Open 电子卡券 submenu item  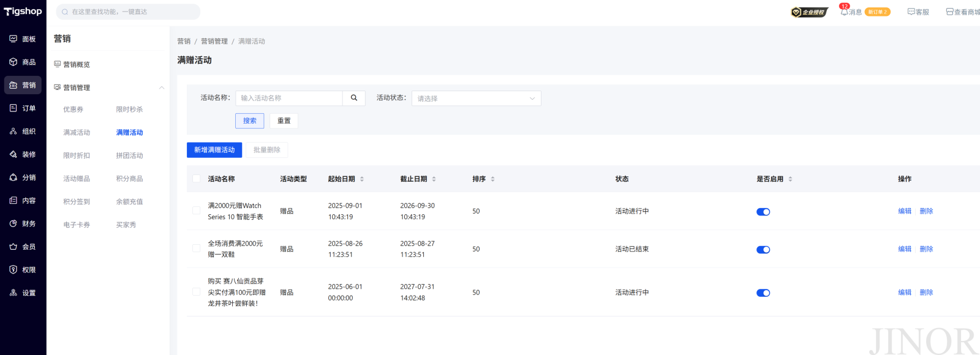pyautogui.click(x=77, y=225)
